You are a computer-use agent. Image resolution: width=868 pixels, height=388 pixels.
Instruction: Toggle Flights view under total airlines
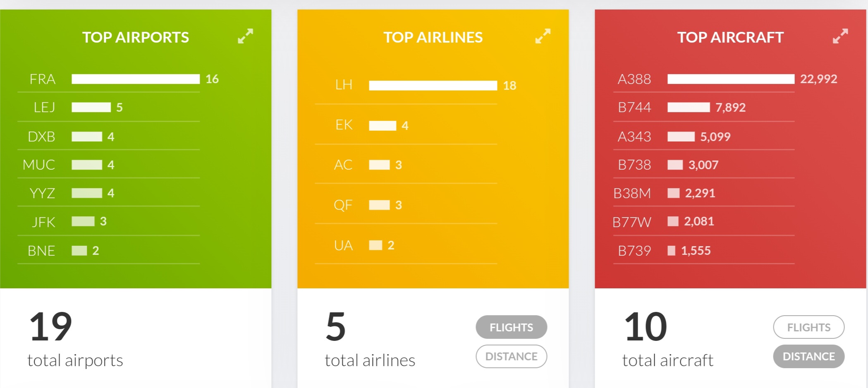(512, 327)
